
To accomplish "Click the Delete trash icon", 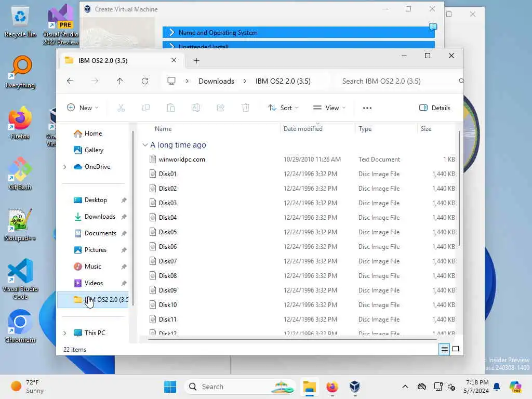I will tap(246, 108).
